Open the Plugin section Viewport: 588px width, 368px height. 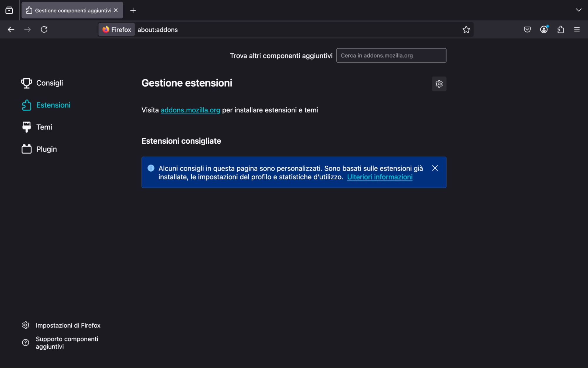[x=46, y=149]
